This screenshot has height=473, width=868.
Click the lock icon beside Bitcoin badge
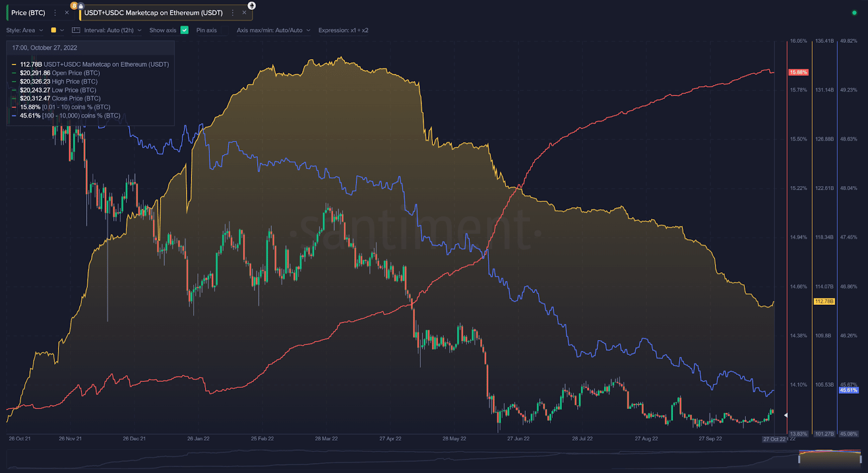pos(81,7)
